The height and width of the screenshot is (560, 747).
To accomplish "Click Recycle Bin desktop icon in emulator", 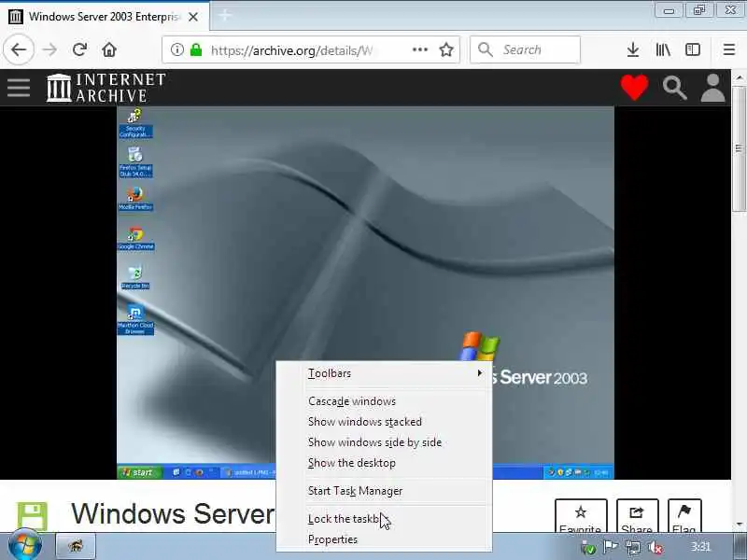I will [x=135, y=277].
